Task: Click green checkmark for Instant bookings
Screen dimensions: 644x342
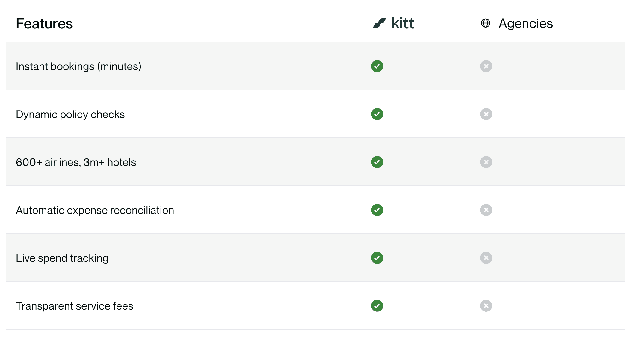Action: pos(377,66)
